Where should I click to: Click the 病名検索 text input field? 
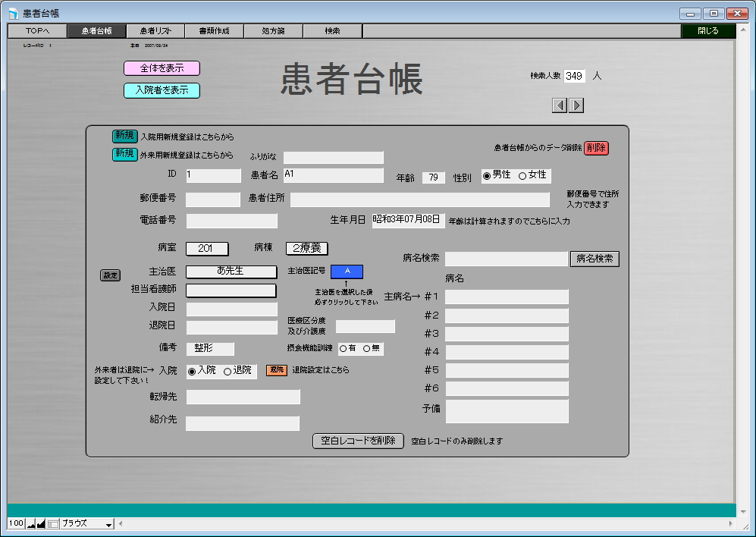(507, 259)
